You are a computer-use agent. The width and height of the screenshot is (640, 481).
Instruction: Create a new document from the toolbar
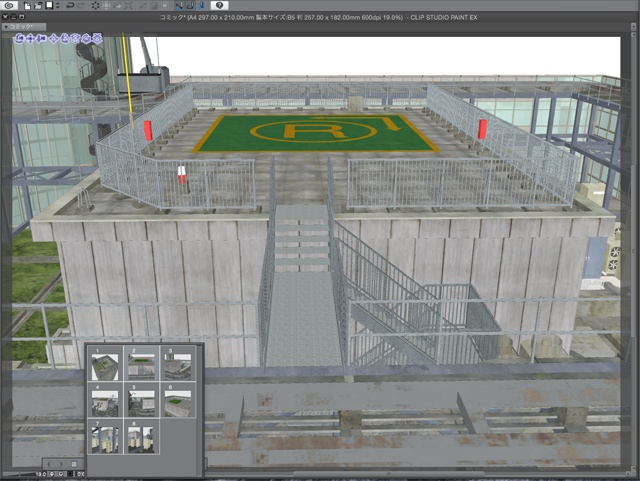pyautogui.click(x=27, y=5)
